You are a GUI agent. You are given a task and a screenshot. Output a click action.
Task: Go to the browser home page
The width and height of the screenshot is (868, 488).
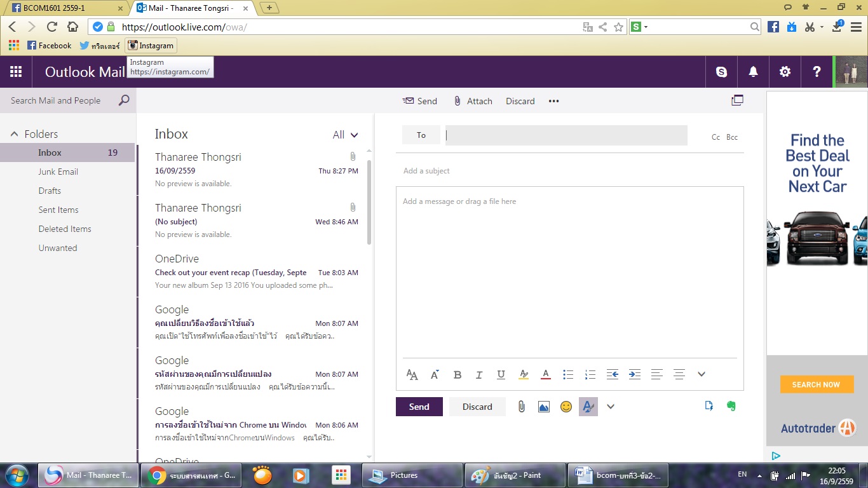coord(72,27)
